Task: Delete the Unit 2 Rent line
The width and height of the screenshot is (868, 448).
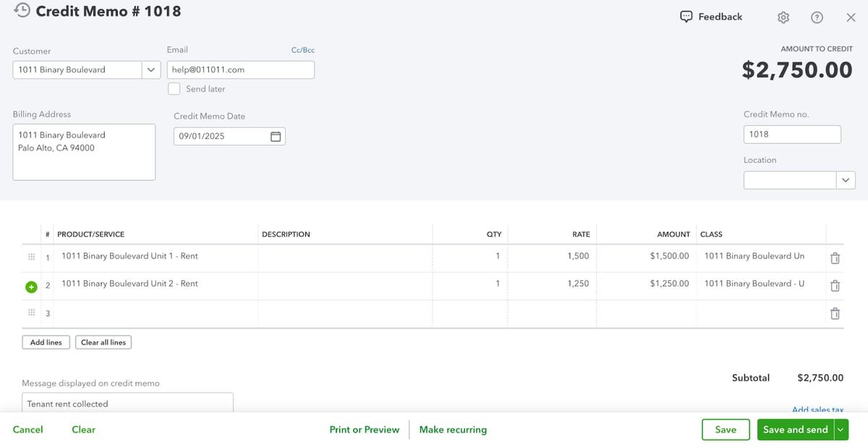Action: 835,285
